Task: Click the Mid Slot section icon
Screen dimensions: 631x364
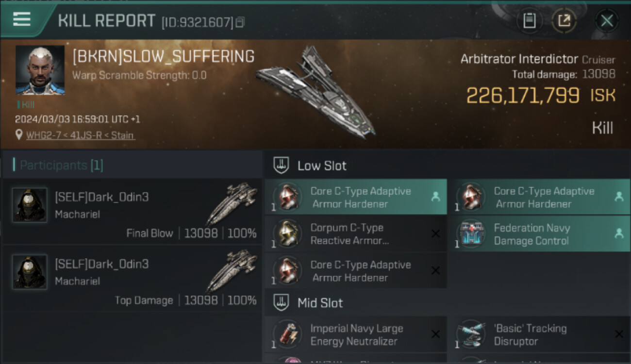Action: (282, 303)
